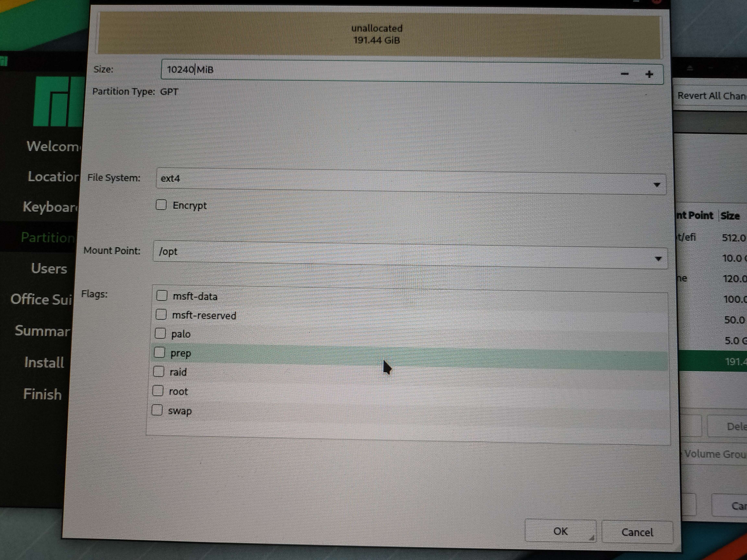Go to Welcome step in installer sidebar
747x560 pixels.
point(53,146)
